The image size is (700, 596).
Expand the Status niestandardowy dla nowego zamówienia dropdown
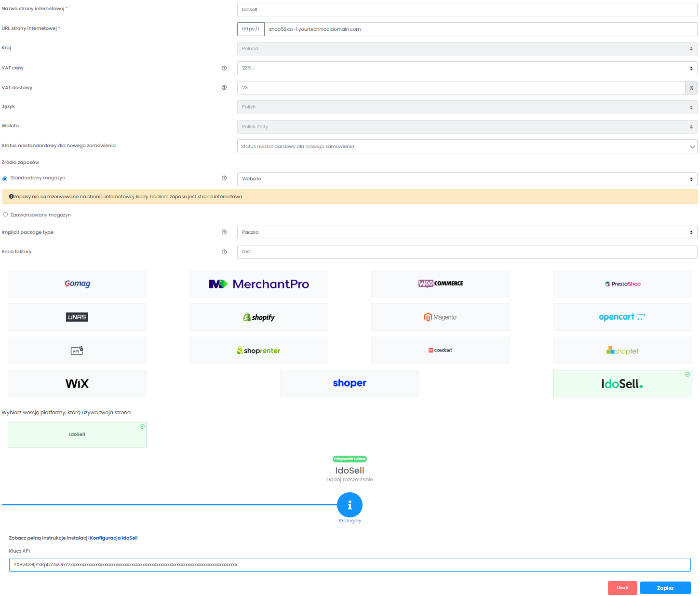tap(467, 147)
